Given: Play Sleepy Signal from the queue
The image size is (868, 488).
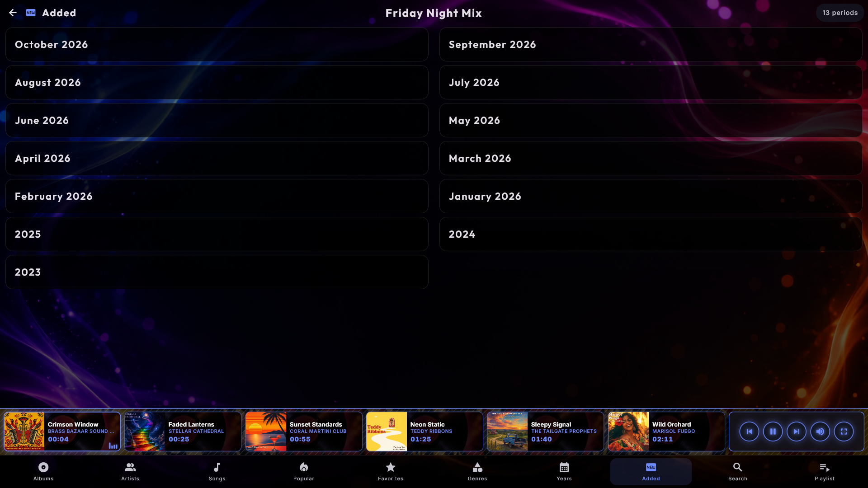Looking at the screenshot, I should pos(545,432).
